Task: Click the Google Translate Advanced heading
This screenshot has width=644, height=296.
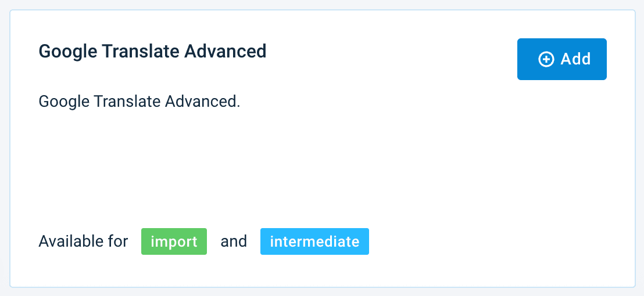Action: [152, 51]
